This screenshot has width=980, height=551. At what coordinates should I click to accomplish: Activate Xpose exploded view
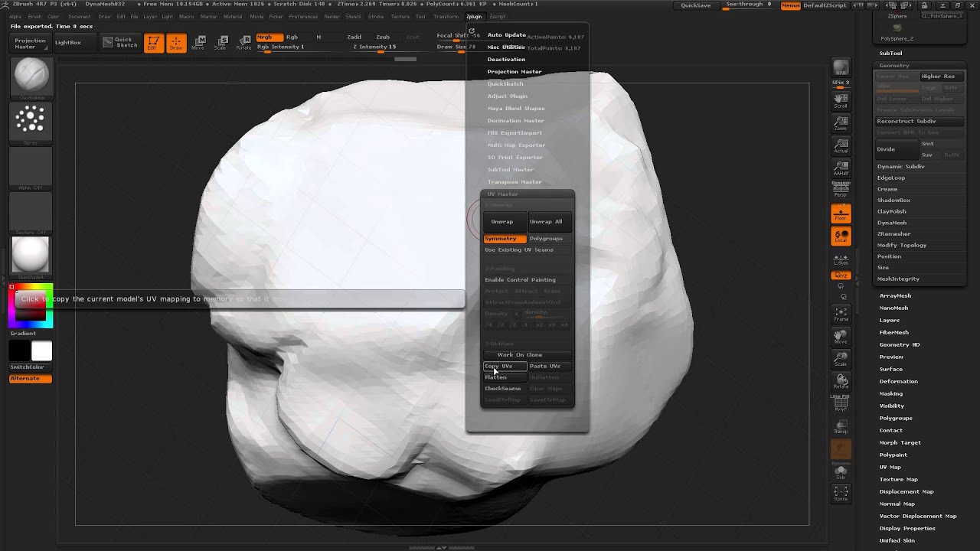(x=841, y=494)
